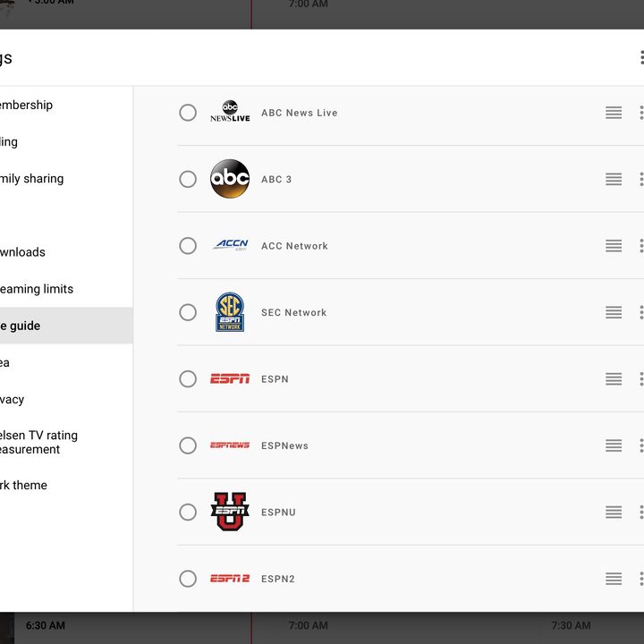644x644 pixels.
Task: Click the ACC Network channel name
Action: tap(294, 246)
